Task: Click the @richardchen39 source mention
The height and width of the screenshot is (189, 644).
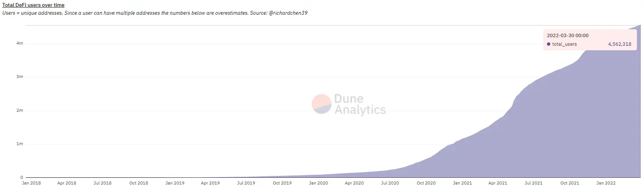Action: tap(288, 13)
